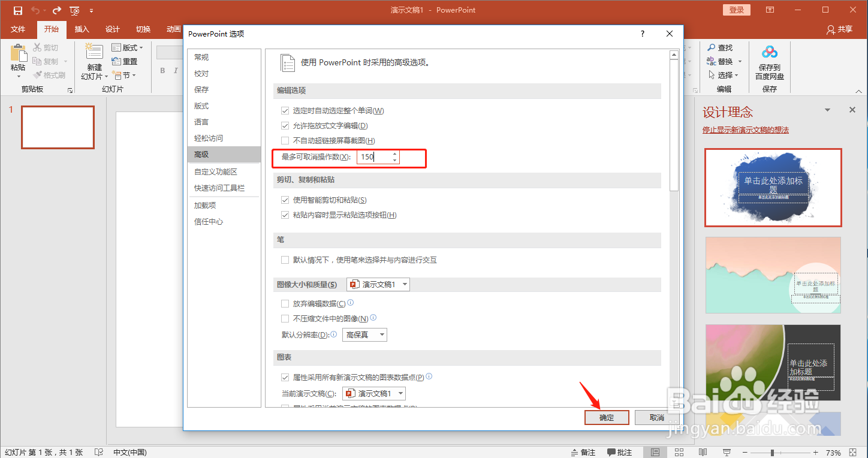The width and height of the screenshot is (868, 458).
Task: Open Design Ideas pane options arrow
Action: click(x=828, y=110)
